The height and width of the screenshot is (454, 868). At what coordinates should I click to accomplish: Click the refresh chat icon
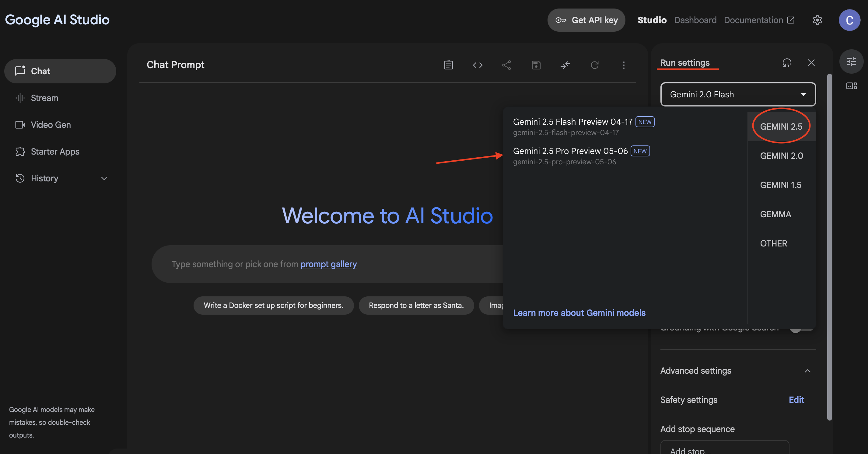594,65
